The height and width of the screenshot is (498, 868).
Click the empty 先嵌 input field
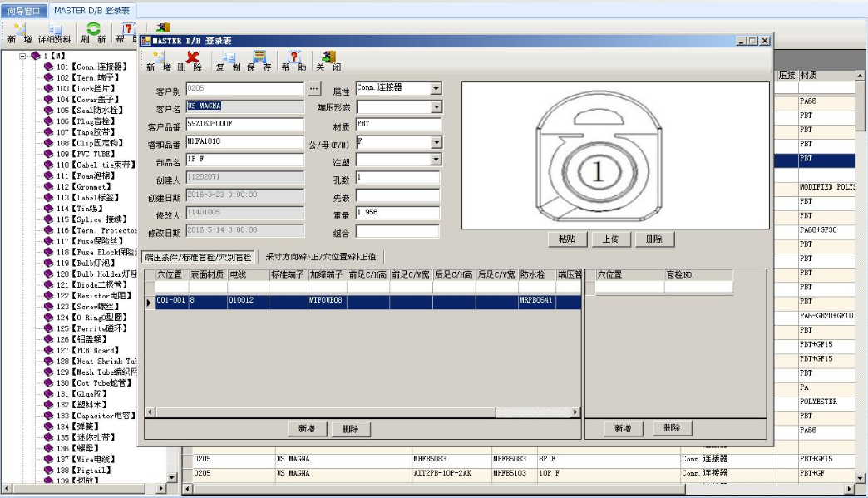click(x=398, y=195)
